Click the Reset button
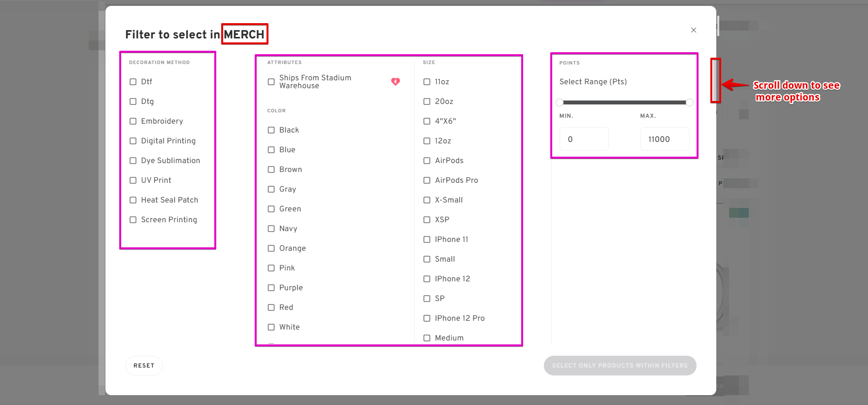 [x=144, y=366]
